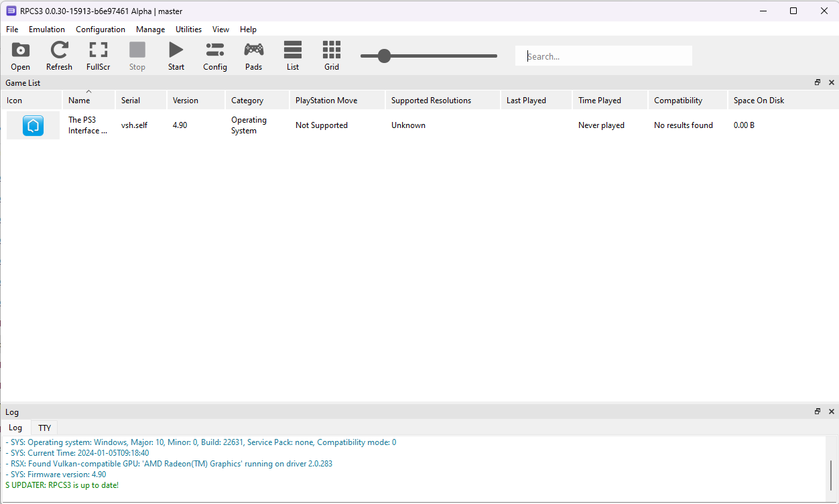Image resolution: width=839 pixels, height=504 pixels.
Task: Sort by Space On Disk column header
Action: pos(783,101)
